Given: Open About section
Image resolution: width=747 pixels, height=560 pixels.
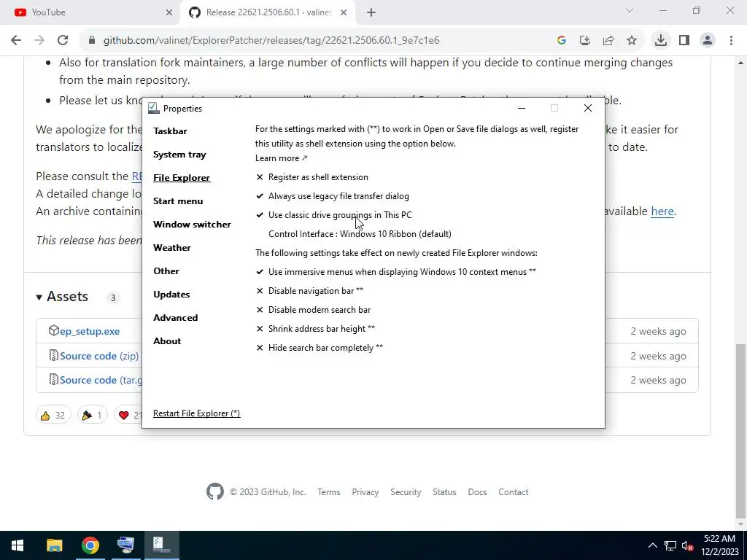Looking at the screenshot, I should click(167, 341).
